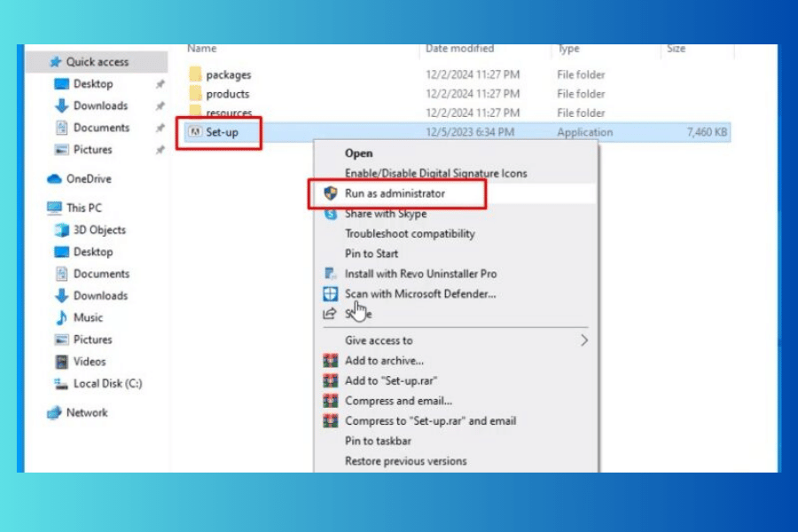
Task: Click the Local Disk (C:) drive icon
Action: click(x=61, y=384)
